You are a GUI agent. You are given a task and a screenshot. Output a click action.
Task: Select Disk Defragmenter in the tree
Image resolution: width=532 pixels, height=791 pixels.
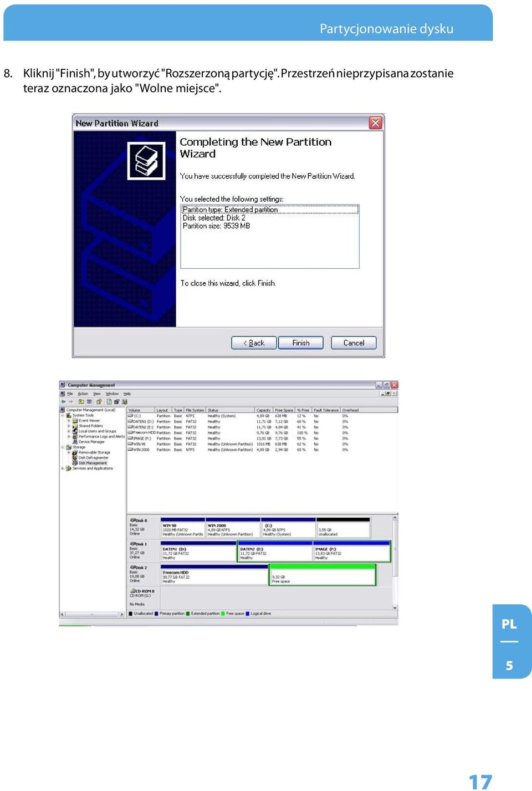93,458
